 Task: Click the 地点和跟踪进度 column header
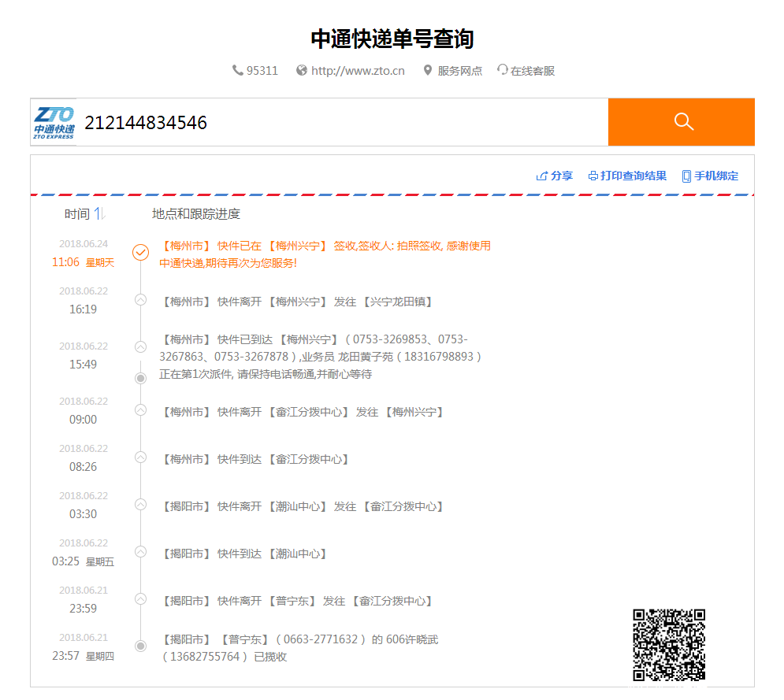click(196, 214)
